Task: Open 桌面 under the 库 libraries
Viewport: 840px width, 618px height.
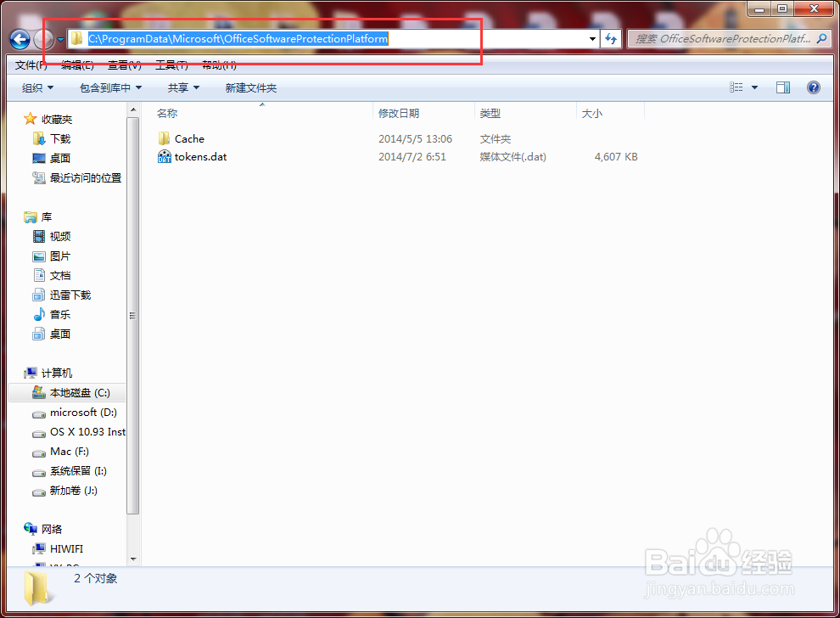Action: pos(60,334)
